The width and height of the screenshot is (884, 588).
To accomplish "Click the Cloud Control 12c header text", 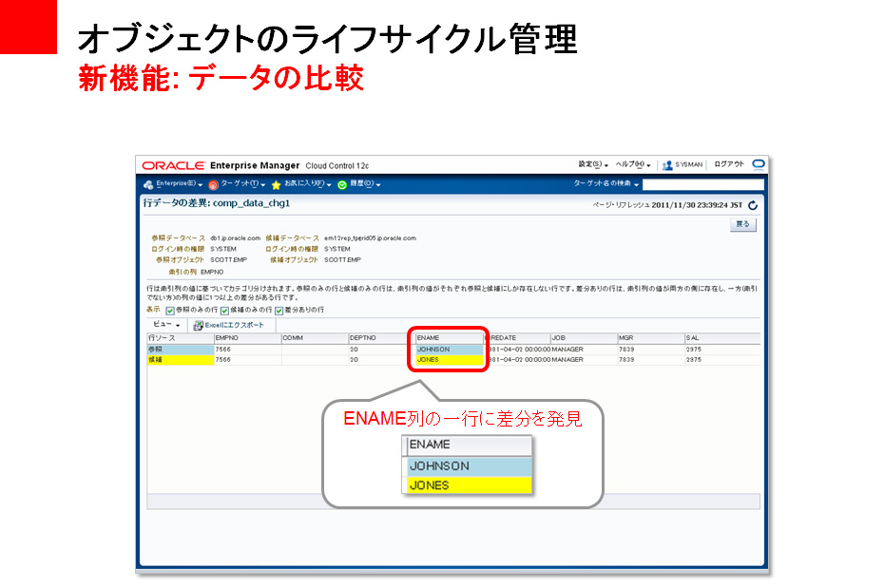I will click(x=337, y=166).
